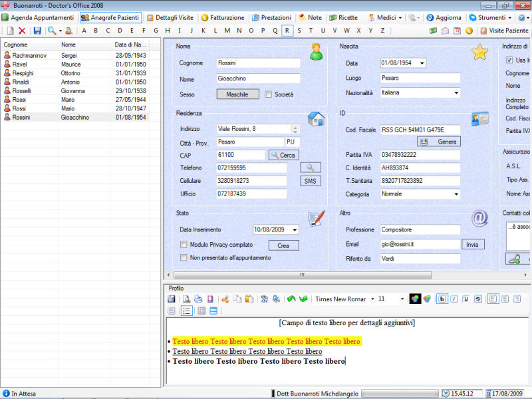Click the magnifier search icon in the patient toolbar

(x=52, y=31)
